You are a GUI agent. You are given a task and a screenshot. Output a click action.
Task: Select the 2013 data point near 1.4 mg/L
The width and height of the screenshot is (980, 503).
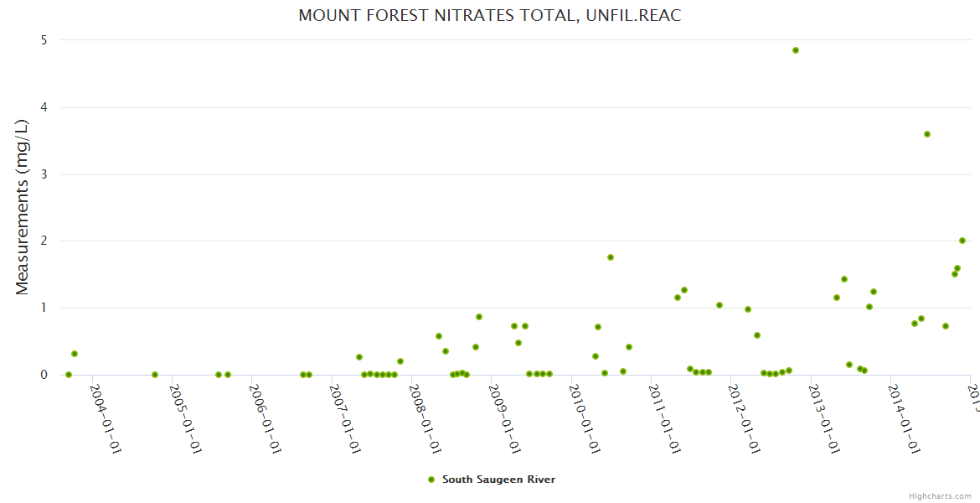pyautogui.click(x=844, y=279)
